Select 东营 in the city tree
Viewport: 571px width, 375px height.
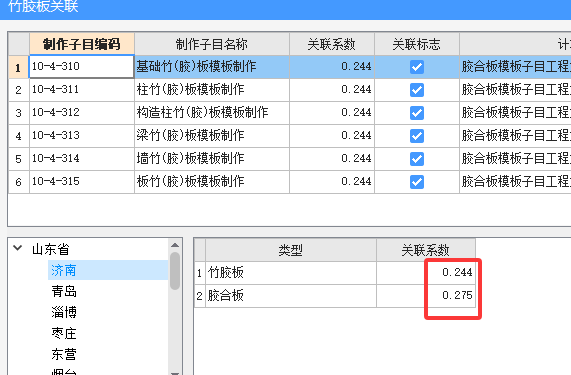[64, 354]
